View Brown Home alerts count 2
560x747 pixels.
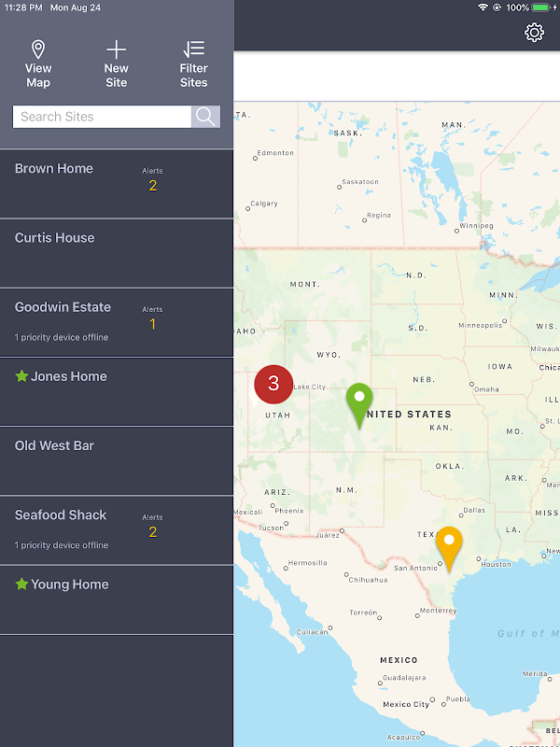click(152, 185)
